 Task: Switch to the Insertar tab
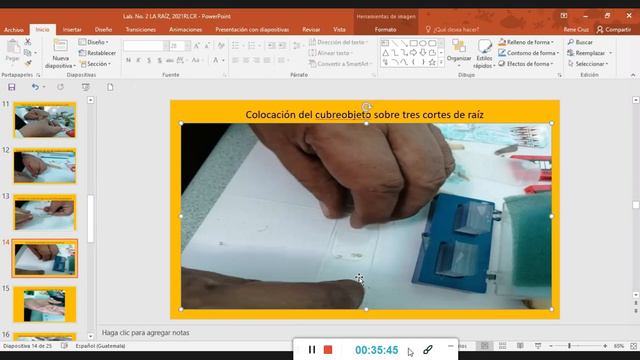pos(72,29)
